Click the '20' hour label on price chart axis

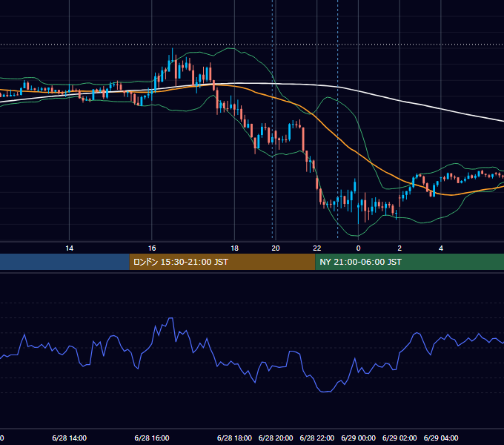(276, 248)
